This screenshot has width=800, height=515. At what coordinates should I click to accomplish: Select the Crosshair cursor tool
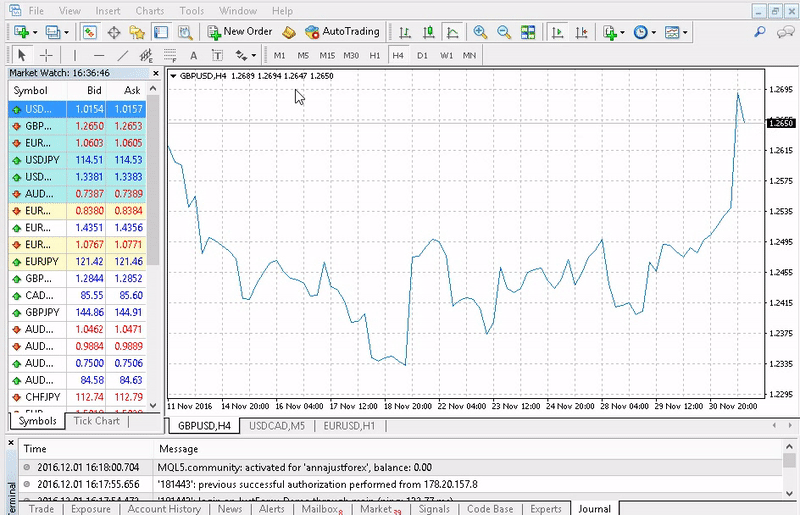[x=46, y=55]
